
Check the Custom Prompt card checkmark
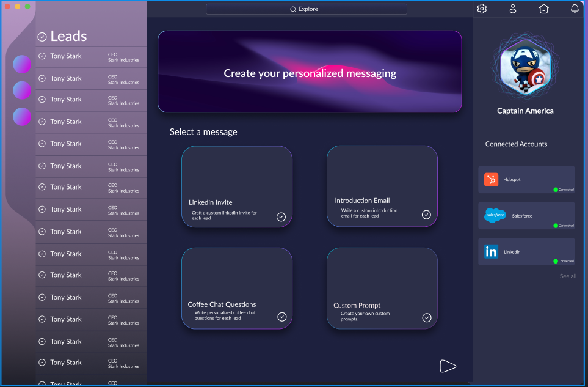point(427,317)
